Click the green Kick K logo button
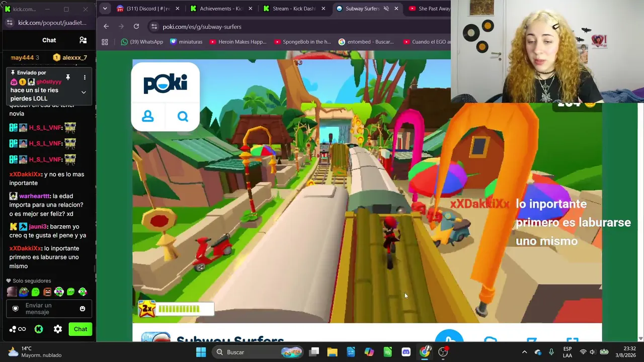 [39, 329]
